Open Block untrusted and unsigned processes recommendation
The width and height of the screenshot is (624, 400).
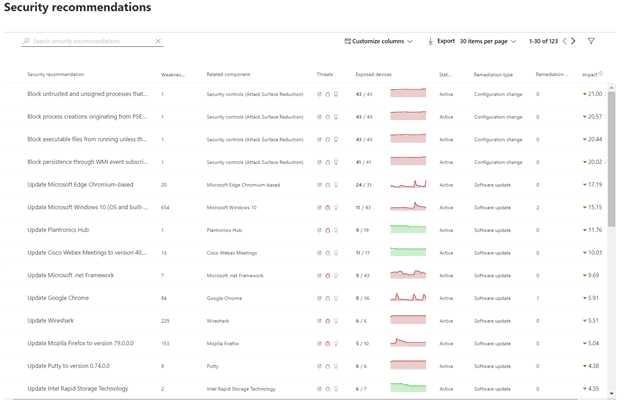(87, 94)
